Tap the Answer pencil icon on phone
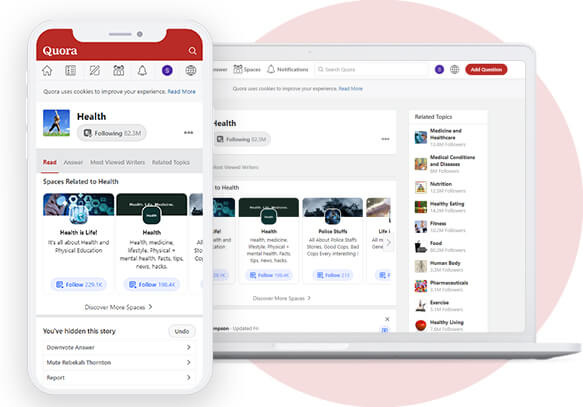583x407 pixels. [x=94, y=70]
